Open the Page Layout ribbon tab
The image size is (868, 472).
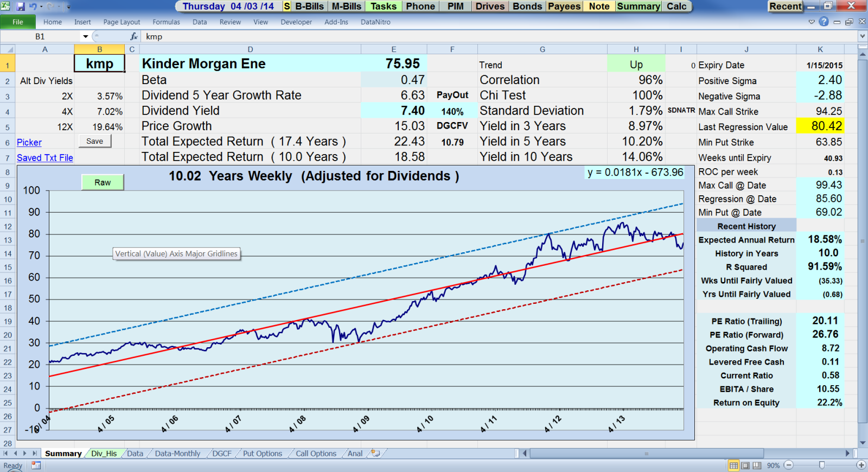(122, 22)
